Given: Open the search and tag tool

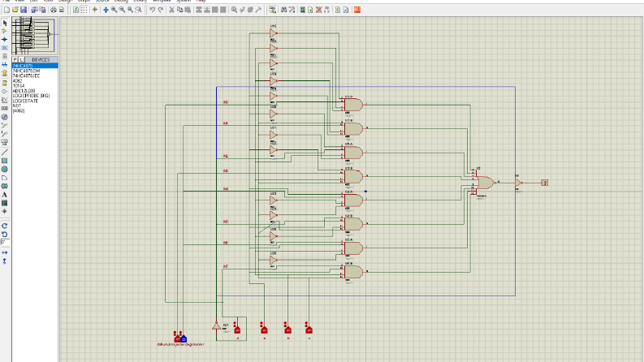Looking at the screenshot, I should [283, 10].
